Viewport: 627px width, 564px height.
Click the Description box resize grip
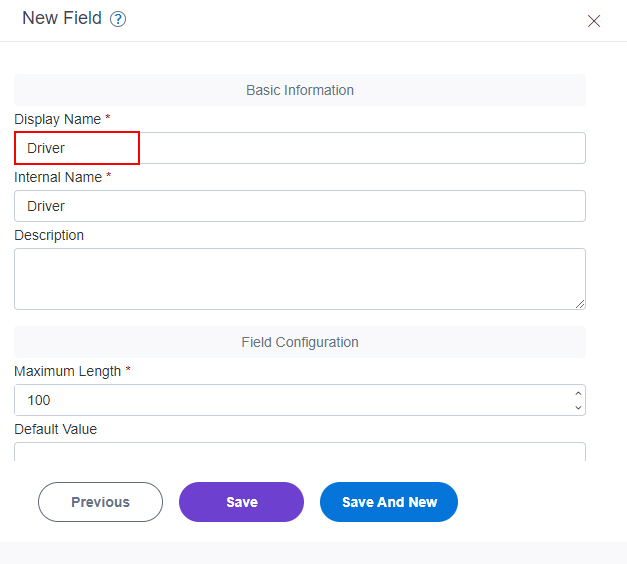pos(580,304)
